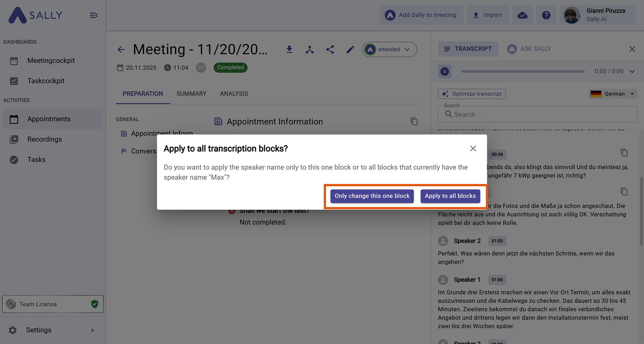This screenshot has height=344, width=644.
Task: Click the branch/merge icon in meeting header
Action: coord(309,49)
